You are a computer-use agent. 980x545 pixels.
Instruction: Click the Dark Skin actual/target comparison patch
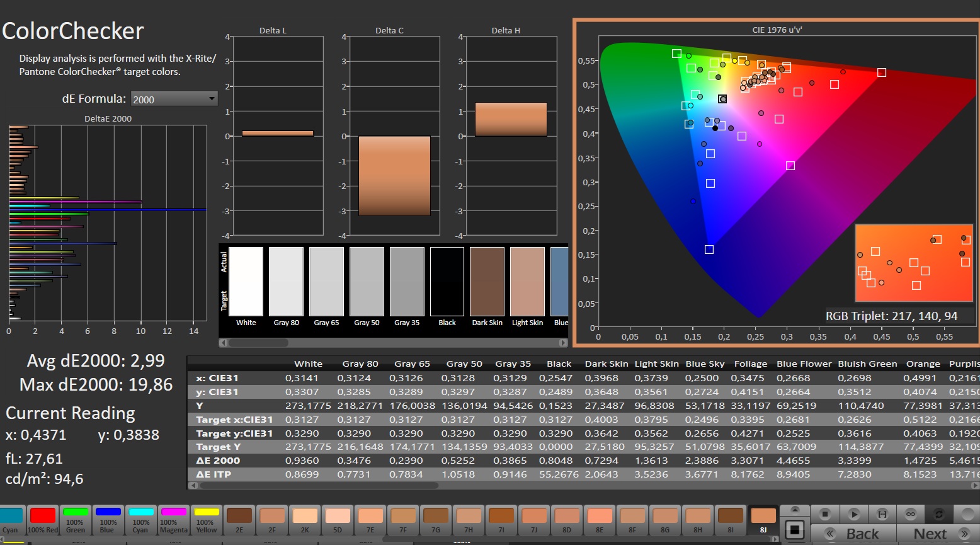coord(487,281)
